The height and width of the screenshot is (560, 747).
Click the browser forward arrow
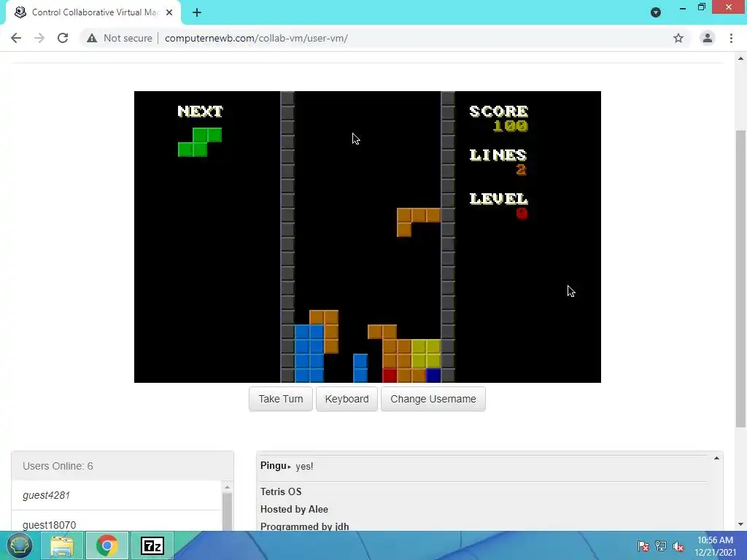click(x=39, y=38)
